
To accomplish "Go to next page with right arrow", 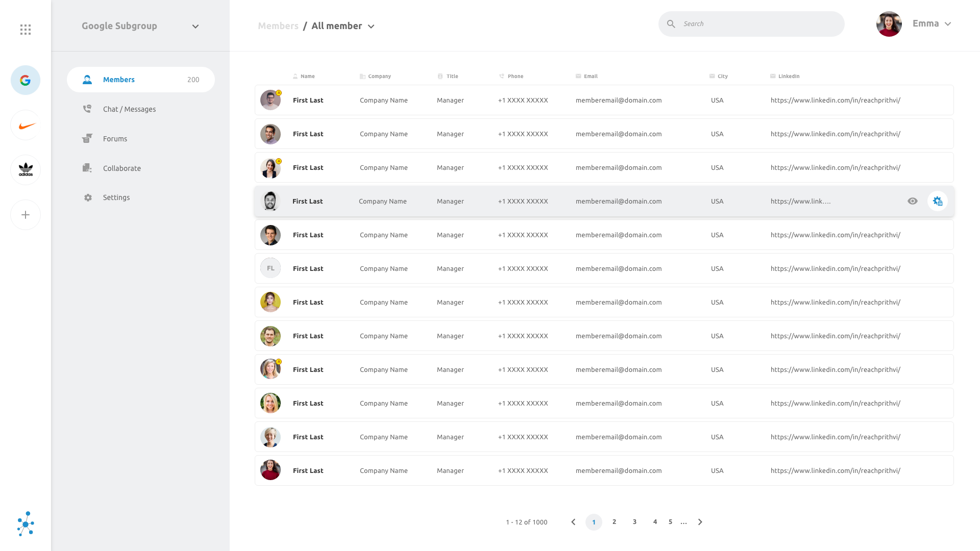I will [x=700, y=522].
